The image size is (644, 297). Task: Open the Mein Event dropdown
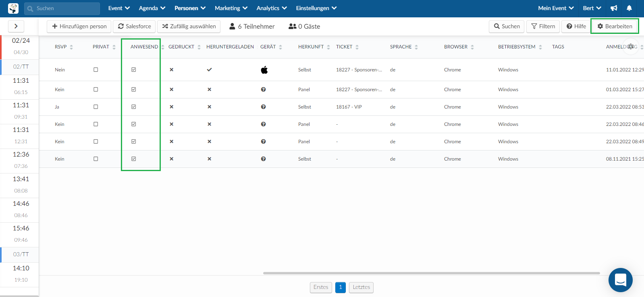coord(556,8)
